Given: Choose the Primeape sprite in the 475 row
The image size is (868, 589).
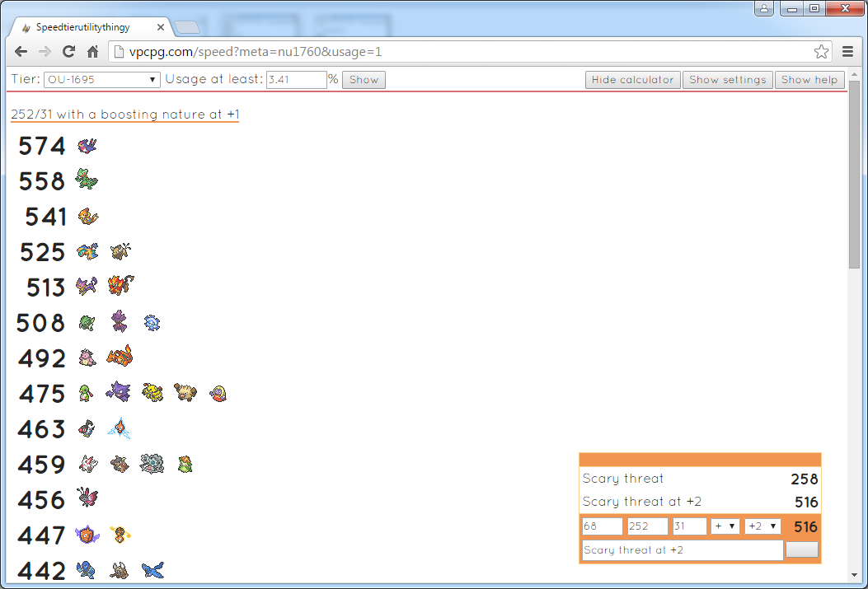Looking at the screenshot, I should 185,392.
